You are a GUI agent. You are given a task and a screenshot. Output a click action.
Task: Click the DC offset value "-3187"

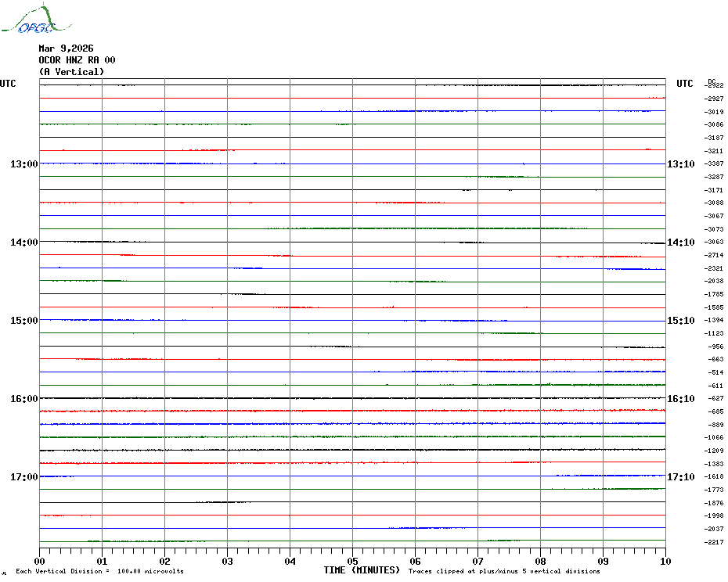(x=714, y=138)
